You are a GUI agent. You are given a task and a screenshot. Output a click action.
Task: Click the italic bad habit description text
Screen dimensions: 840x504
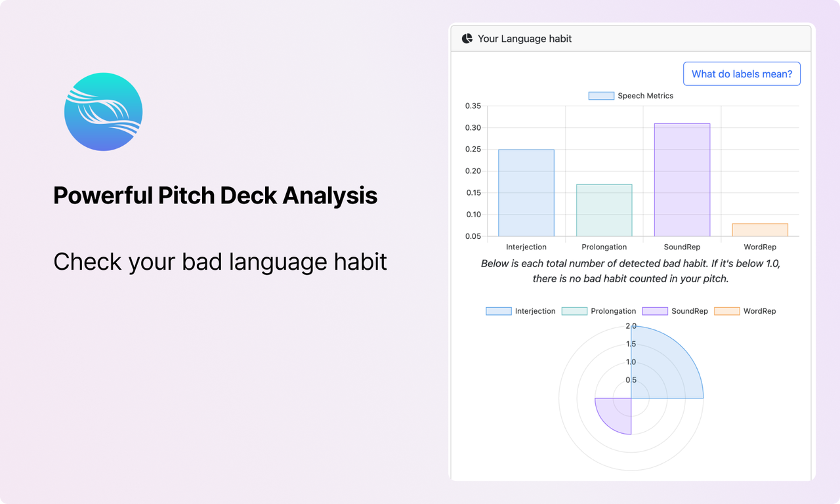click(x=631, y=271)
